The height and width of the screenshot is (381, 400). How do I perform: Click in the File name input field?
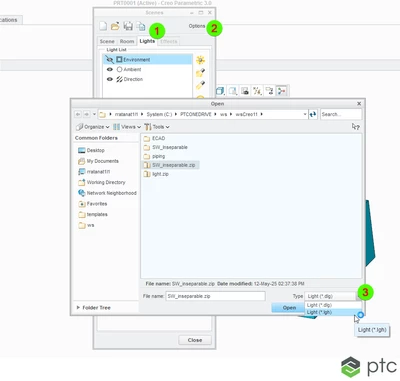[x=215, y=296]
